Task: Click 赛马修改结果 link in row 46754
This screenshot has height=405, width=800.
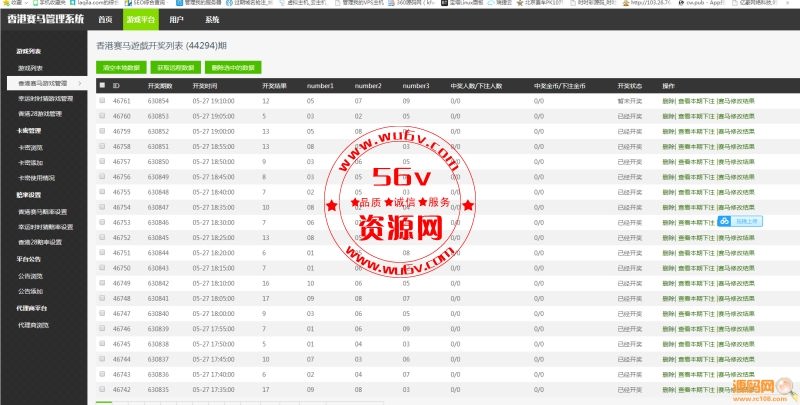Action: (x=736, y=208)
